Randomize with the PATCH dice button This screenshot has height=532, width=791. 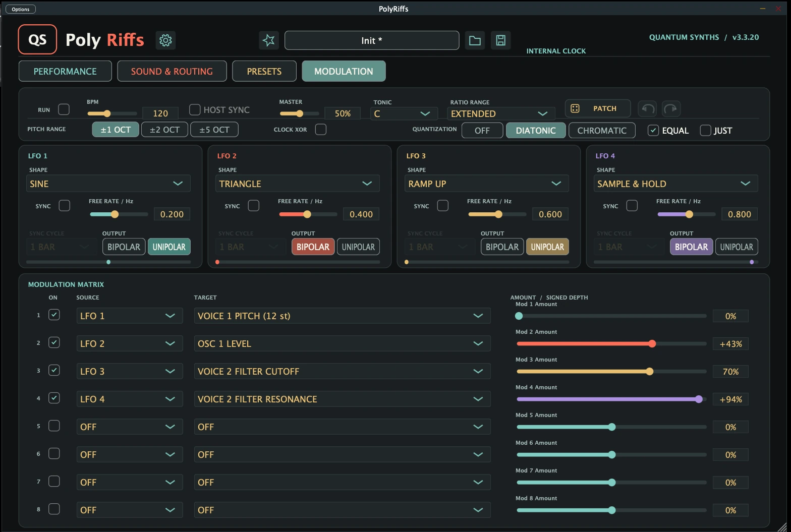click(598, 108)
